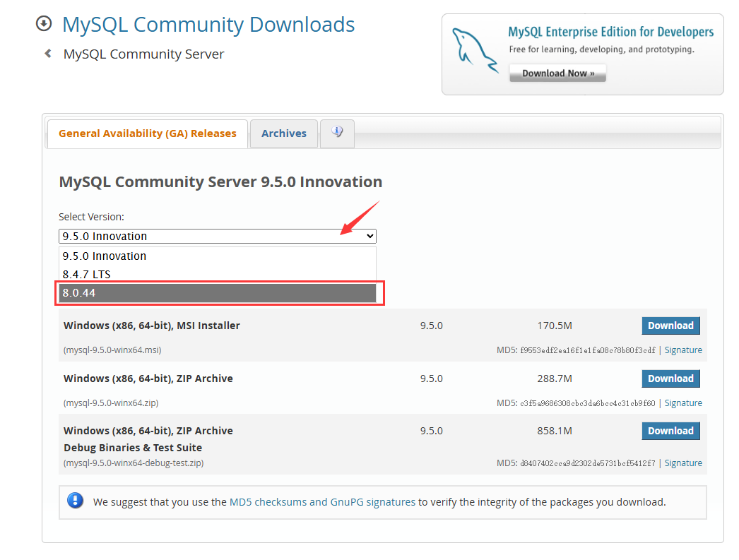
Task: Click the 170.5M size value
Action: (x=555, y=326)
